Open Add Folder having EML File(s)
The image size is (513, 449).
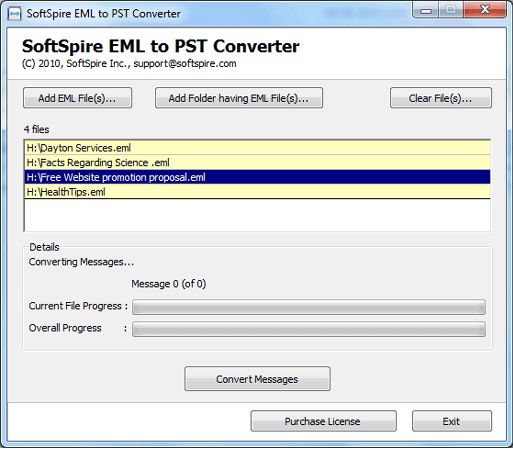point(239,98)
